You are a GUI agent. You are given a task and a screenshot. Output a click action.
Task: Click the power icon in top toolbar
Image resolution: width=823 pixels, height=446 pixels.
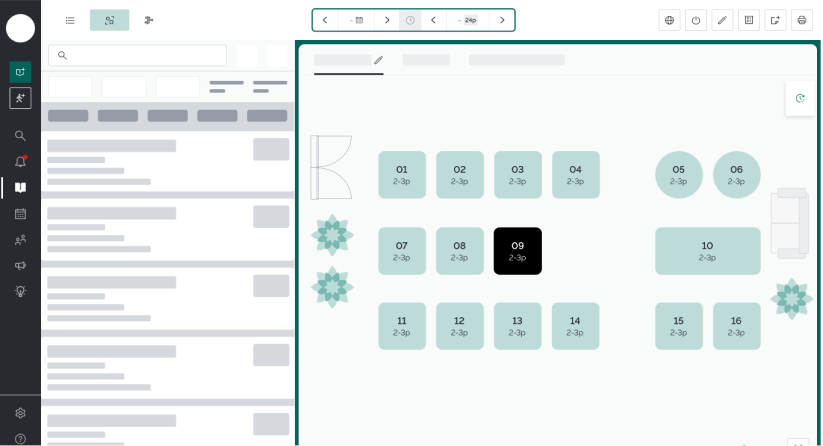696,20
